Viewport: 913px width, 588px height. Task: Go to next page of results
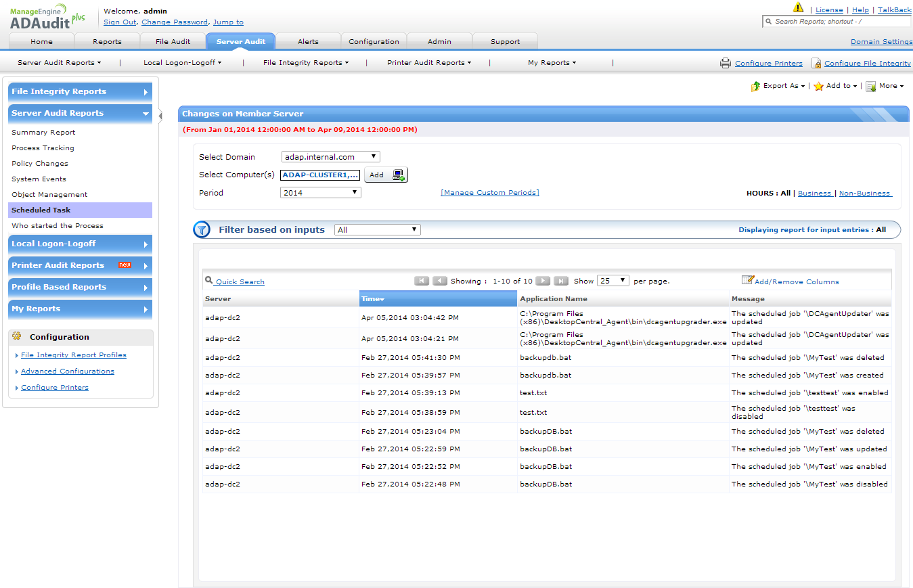point(543,281)
